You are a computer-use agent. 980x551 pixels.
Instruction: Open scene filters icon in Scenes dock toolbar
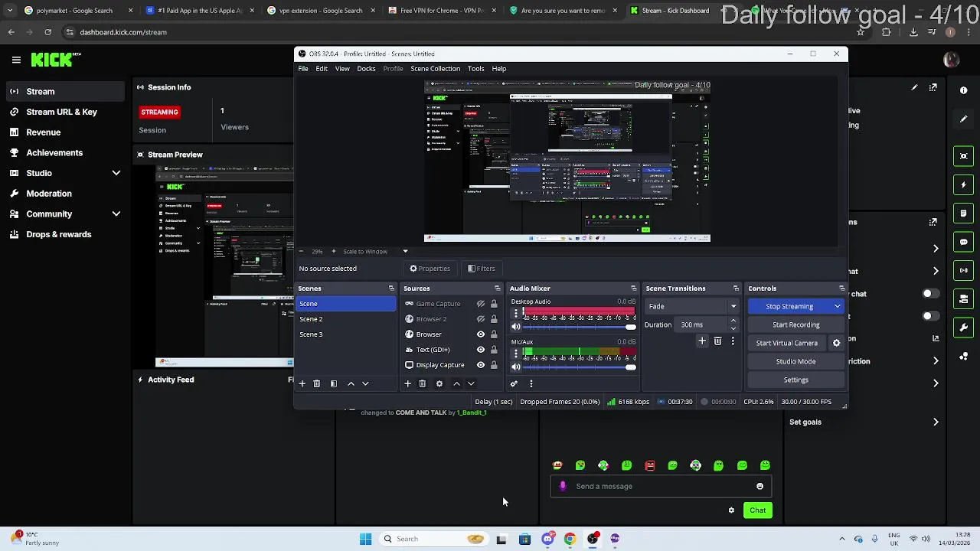334,383
